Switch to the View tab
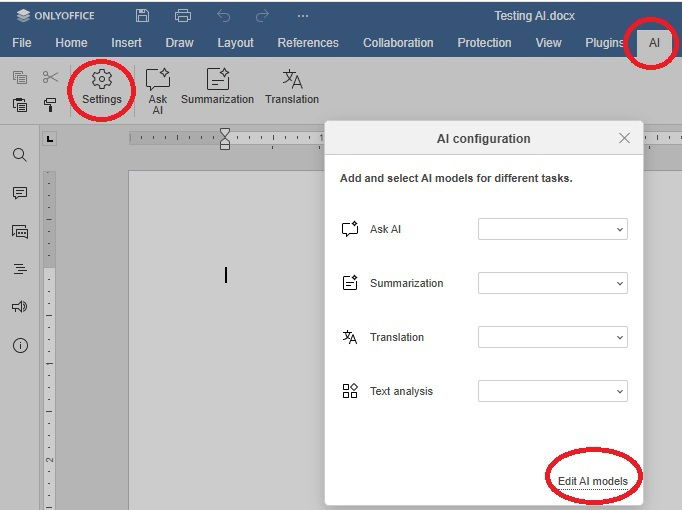 tap(548, 43)
